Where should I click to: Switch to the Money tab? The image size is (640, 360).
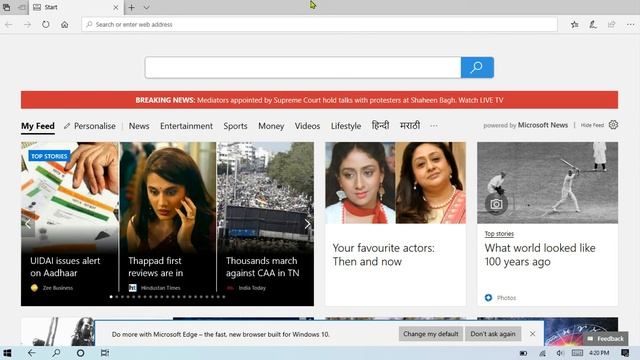click(271, 126)
